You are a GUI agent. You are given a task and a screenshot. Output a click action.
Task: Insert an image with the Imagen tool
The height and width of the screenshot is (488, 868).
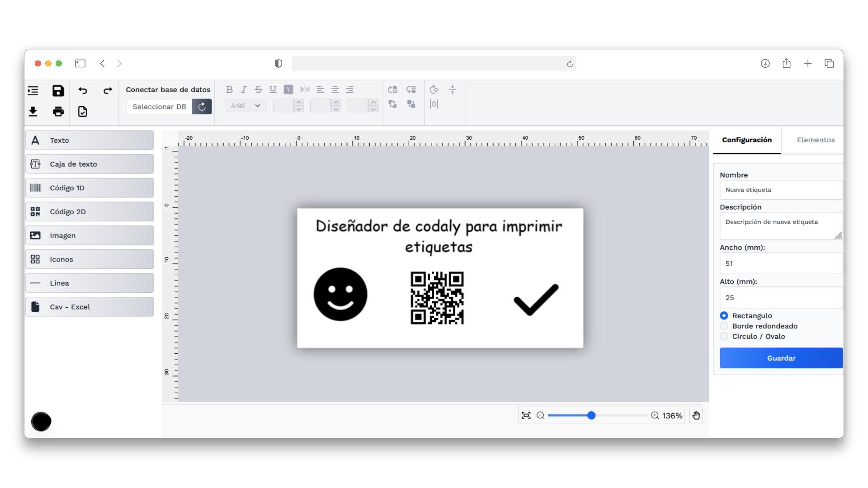pyautogui.click(x=90, y=235)
